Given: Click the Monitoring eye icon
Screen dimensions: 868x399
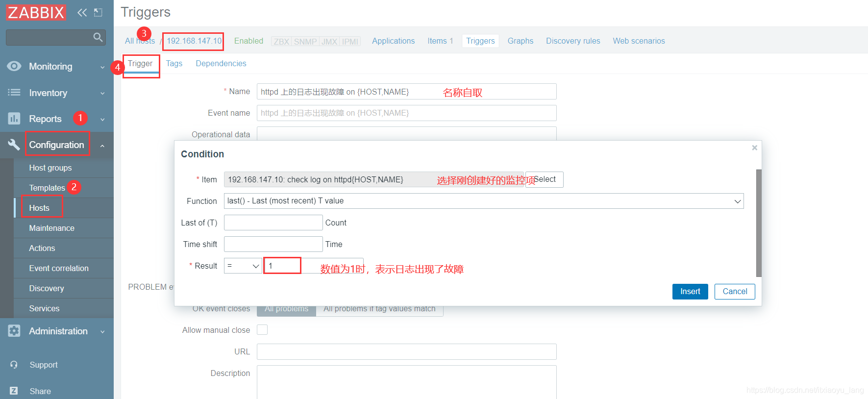Looking at the screenshot, I should tap(14, 66).
